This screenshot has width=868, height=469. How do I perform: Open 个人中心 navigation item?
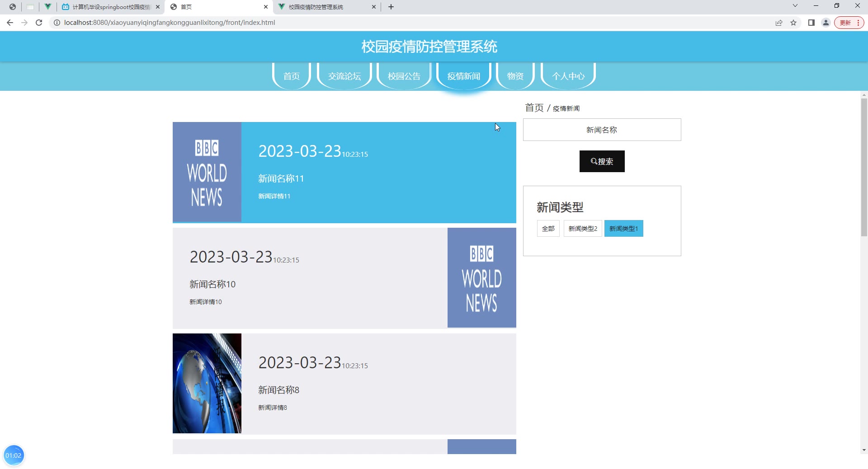pos(568,76)
